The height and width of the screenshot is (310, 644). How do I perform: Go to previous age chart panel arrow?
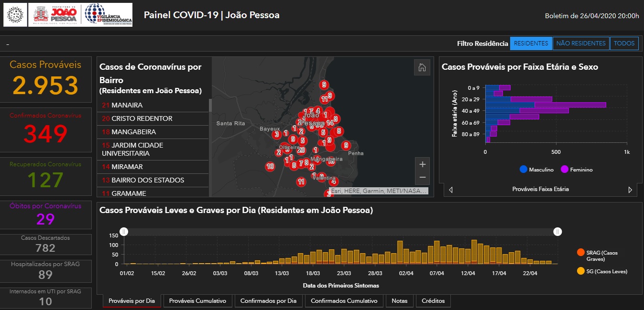point(451,190)
